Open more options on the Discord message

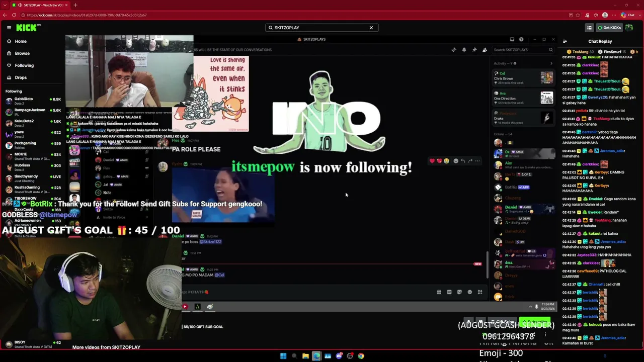(x=477, y=161)
